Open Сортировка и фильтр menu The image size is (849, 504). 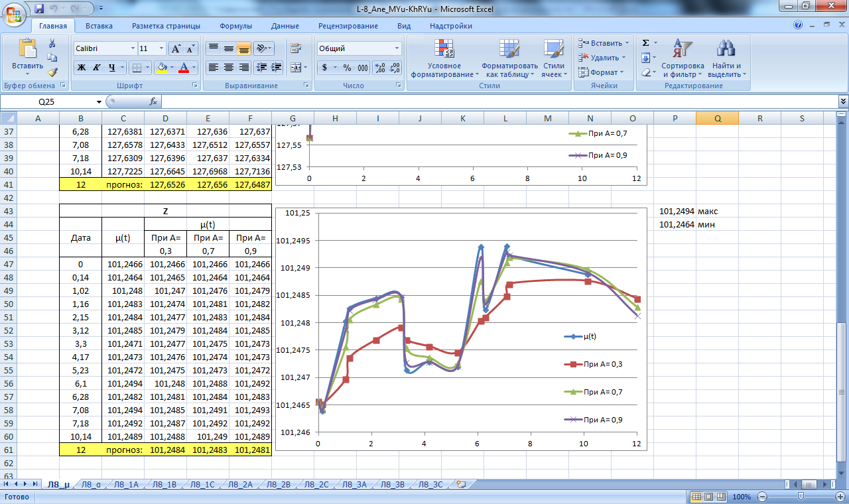click(683, 58)
